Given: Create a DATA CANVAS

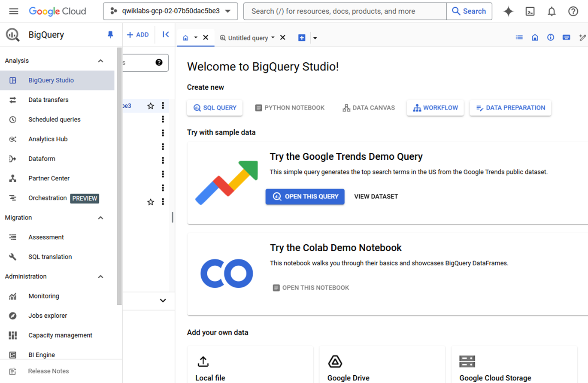Looking at the screenshot, I should coord(369,108).
